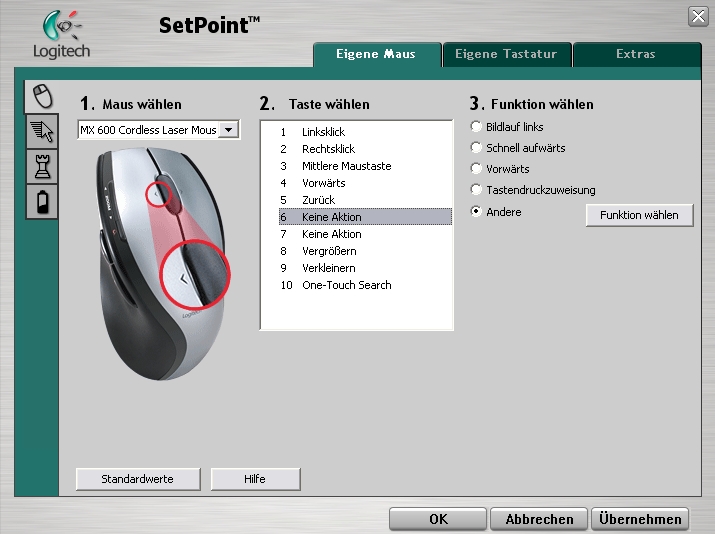
Task: Select the Schnell aufwärts radio option
Action: pyautogui.click(x=476, y=147)
